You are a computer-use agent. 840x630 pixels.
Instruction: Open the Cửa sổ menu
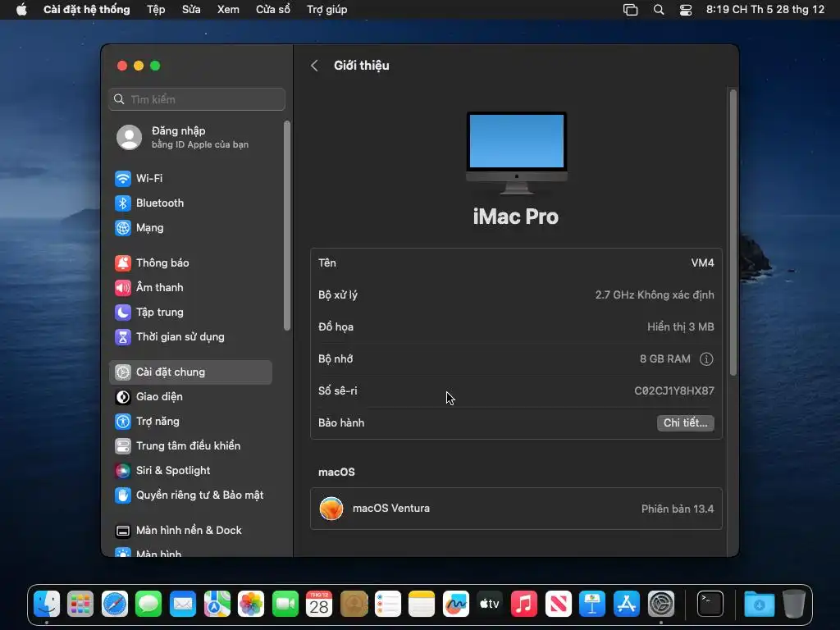click(273, 10)
